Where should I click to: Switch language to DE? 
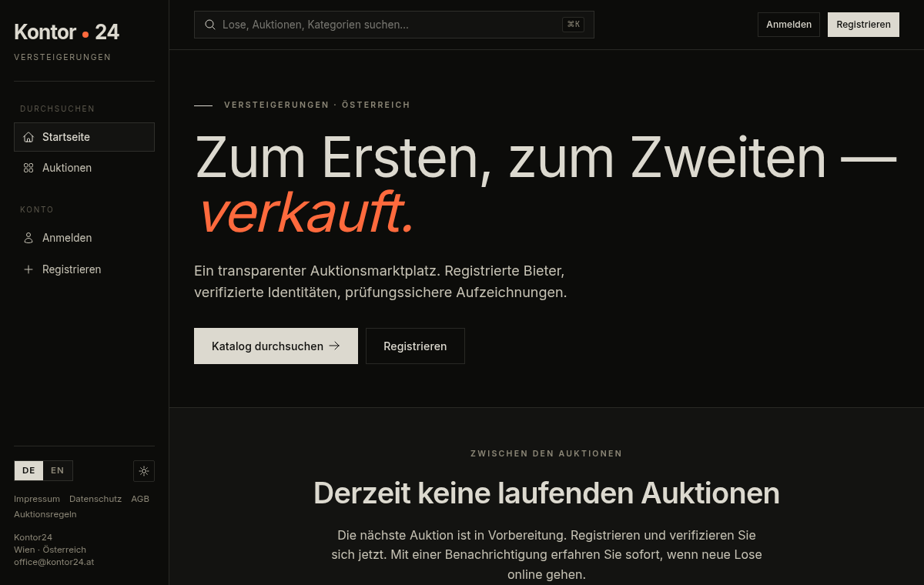[x=28, y=470]
